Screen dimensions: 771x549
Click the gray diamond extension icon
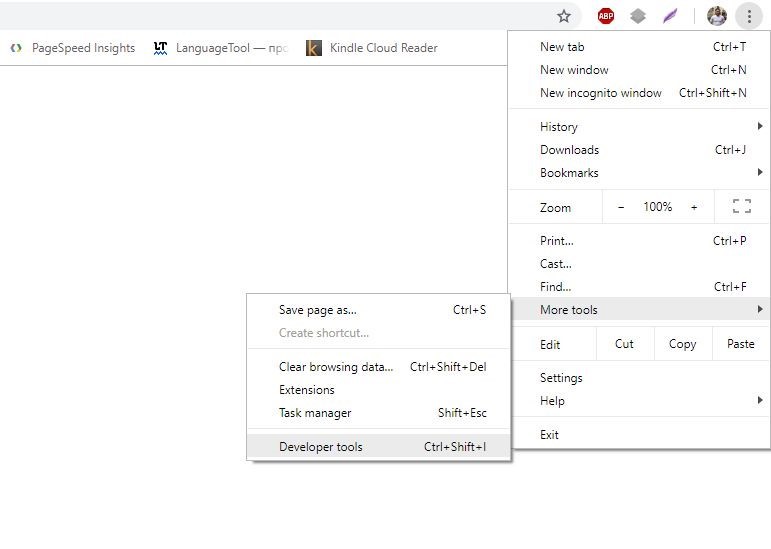click(x=638, y=16)
